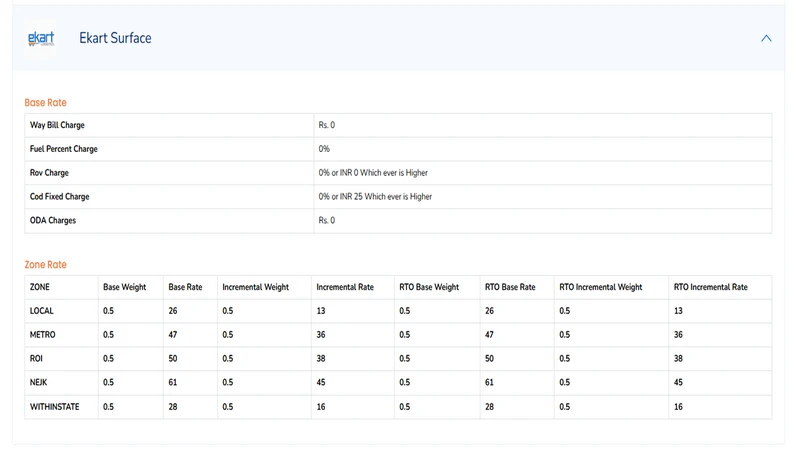Click WITHINSTATE Incremental Rate value 16
Image resolution: width=800 pixels, height=450 pixels.
[x=321, y=407]
